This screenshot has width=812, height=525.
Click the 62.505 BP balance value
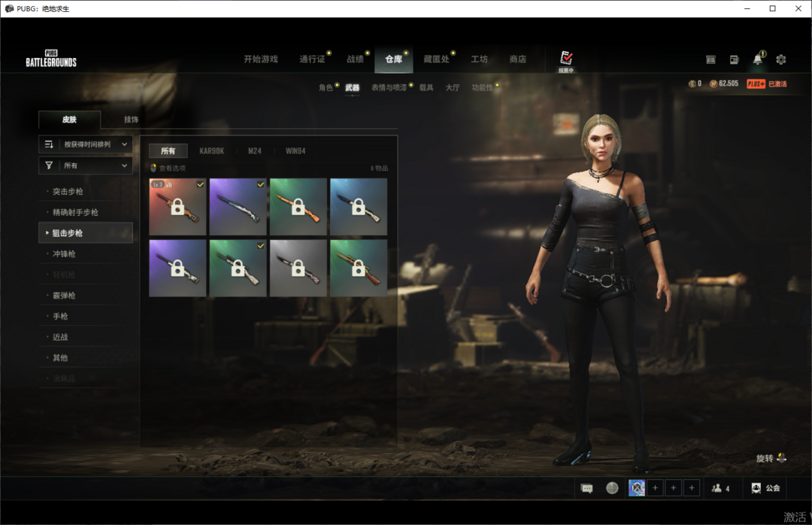click(x=729, y=83)
